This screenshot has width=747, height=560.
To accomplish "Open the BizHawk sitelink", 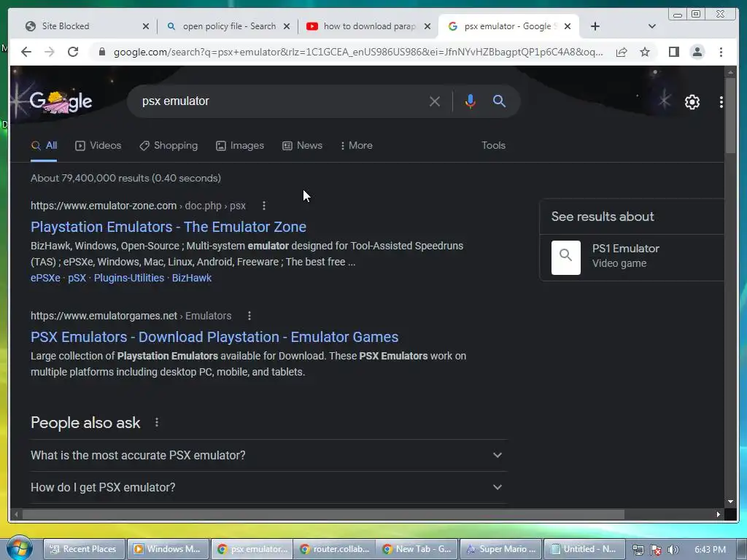I will 192,278.
